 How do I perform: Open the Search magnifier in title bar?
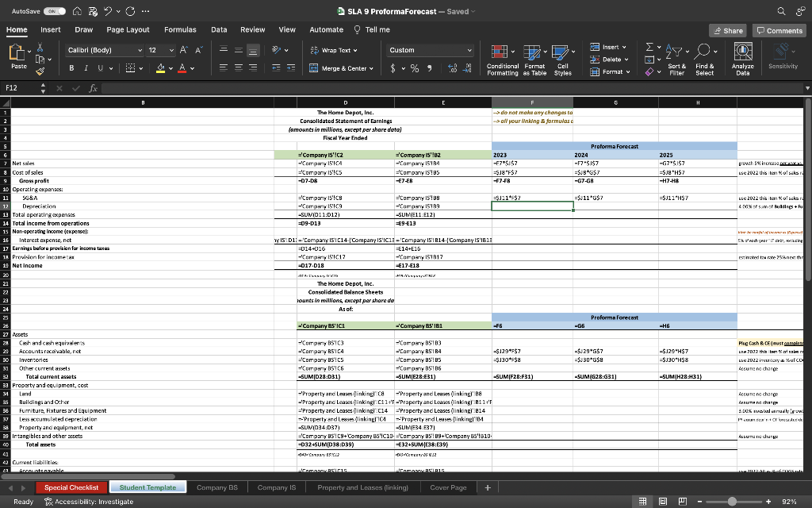click(x=781, y=11)
